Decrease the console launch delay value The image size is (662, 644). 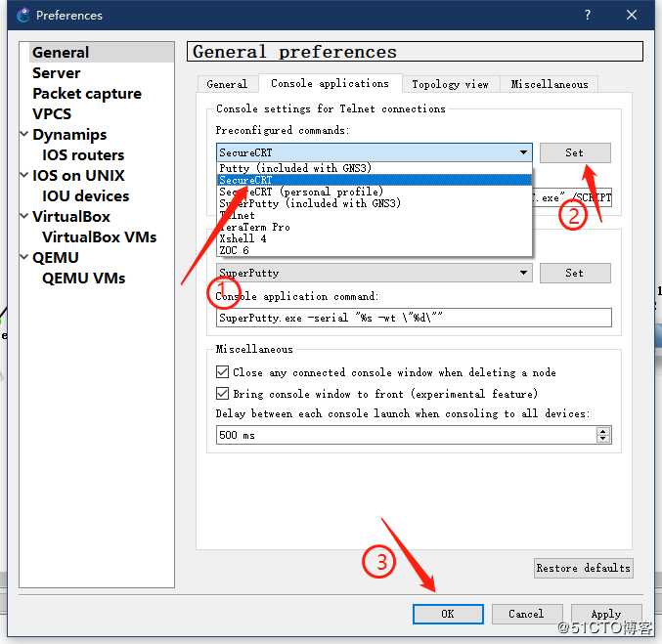(x=603, y=439)
